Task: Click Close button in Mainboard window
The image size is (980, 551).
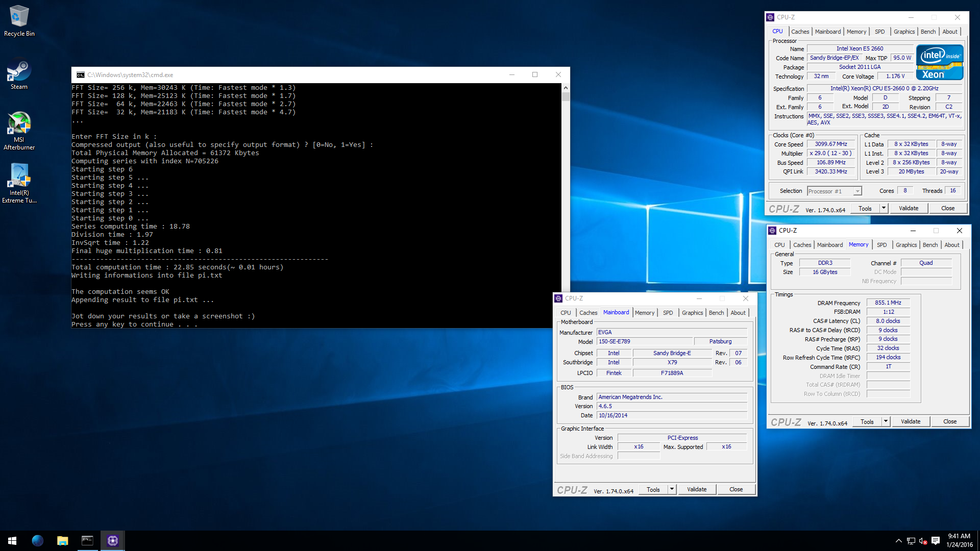Action: (736, 490)
